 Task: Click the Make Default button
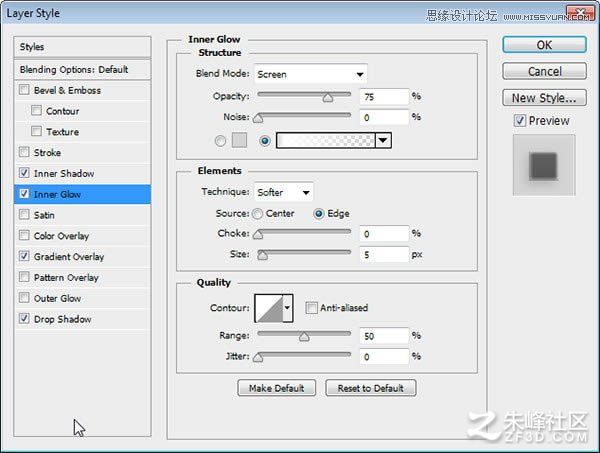click(x=276, y=388)
